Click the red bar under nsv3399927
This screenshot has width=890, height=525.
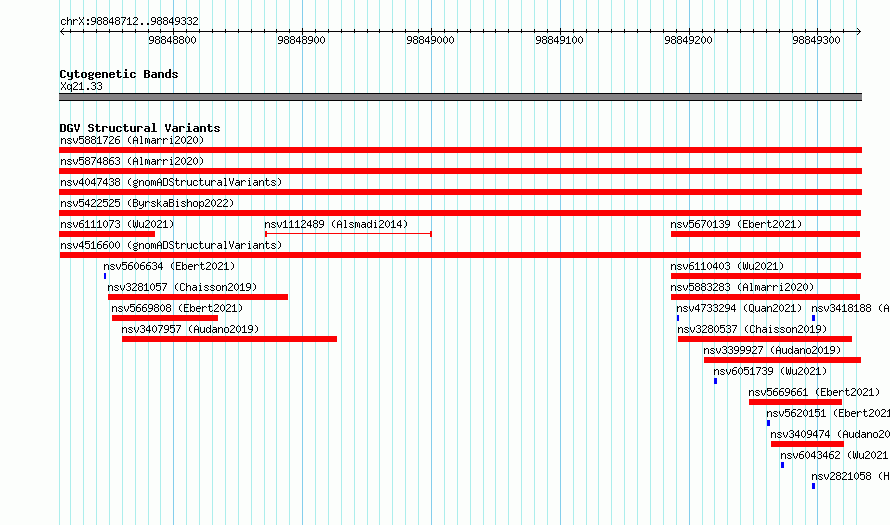(782, 360)
